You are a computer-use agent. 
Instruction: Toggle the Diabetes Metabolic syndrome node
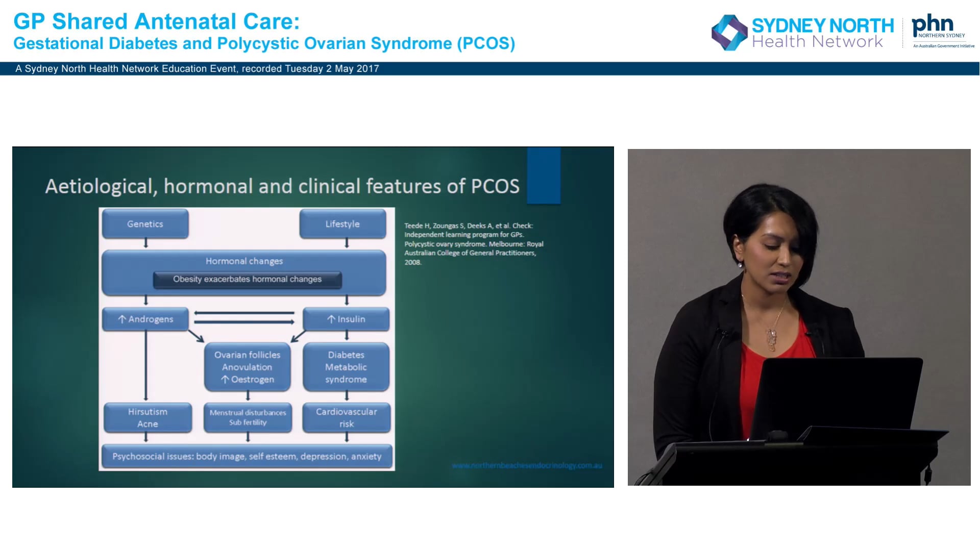click(346, 367)
